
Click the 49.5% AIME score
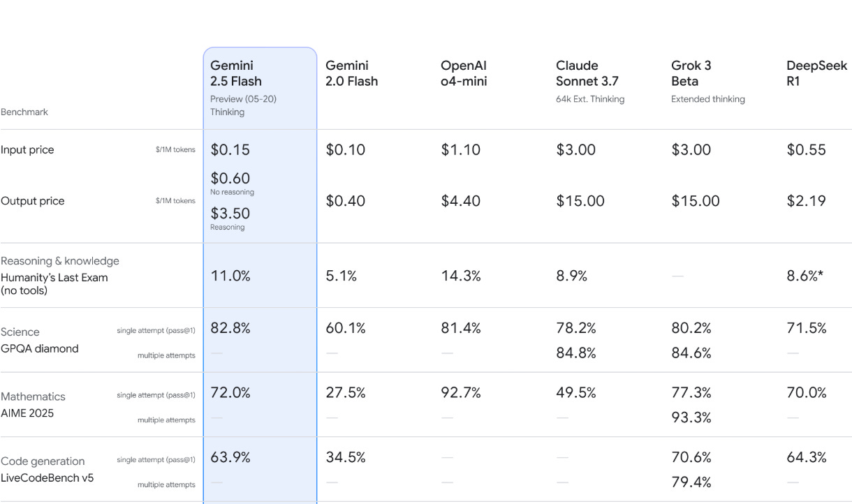pos(576,393)
